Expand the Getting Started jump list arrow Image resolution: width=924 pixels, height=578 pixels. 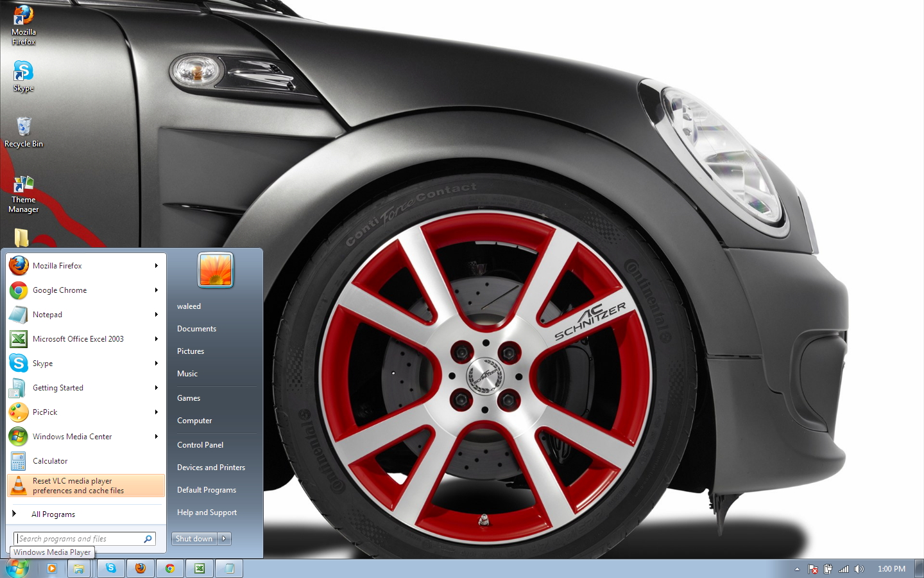coord(156,388)
